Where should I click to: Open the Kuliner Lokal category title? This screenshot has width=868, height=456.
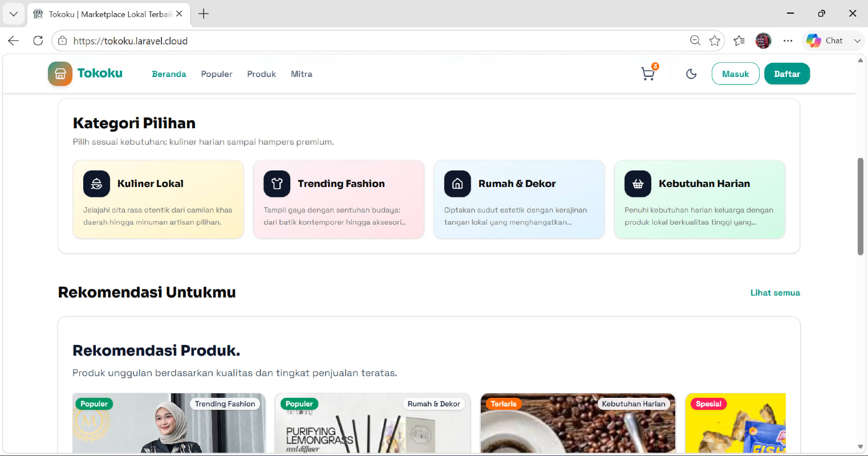(x=151, y=184)
